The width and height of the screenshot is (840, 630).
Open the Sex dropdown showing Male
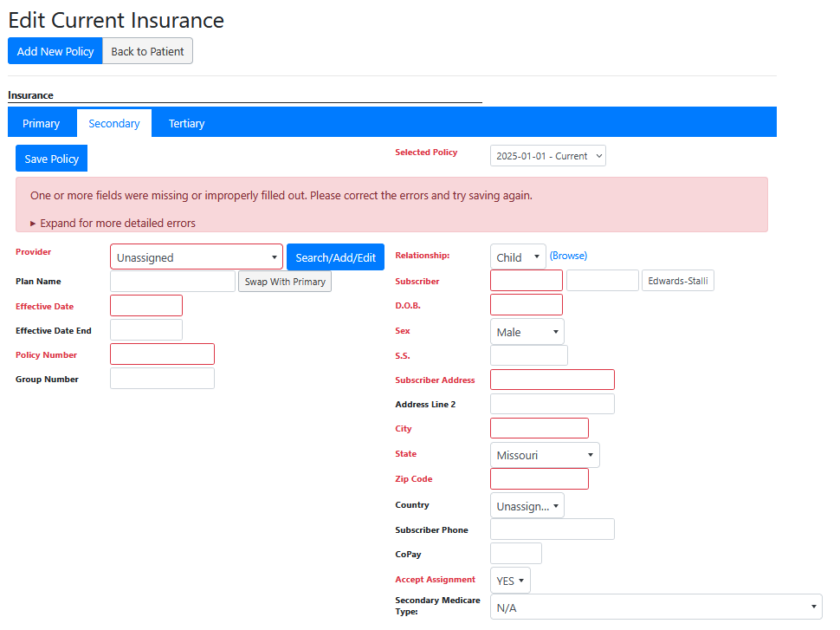pyautogui.click(x=527, y=331)
